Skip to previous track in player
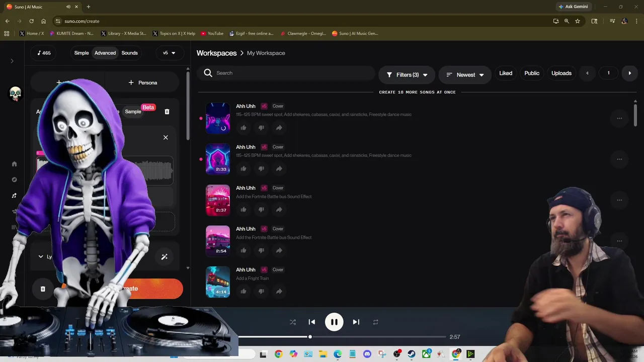The image size is (644, 362). [312, 322]
